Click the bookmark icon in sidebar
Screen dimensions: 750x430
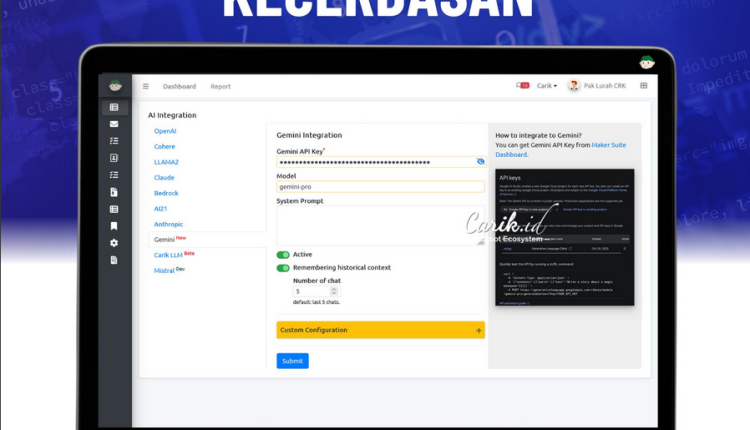pos(114,226)
